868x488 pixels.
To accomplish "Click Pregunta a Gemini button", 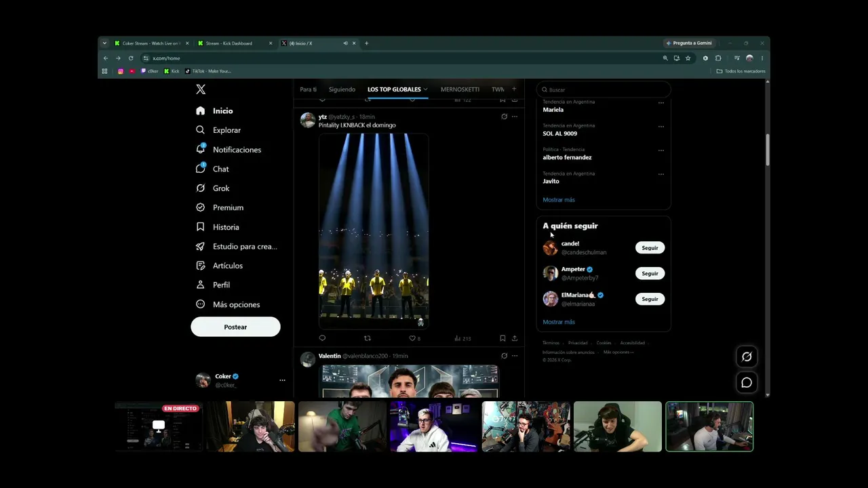I will (x=689, y=43).
